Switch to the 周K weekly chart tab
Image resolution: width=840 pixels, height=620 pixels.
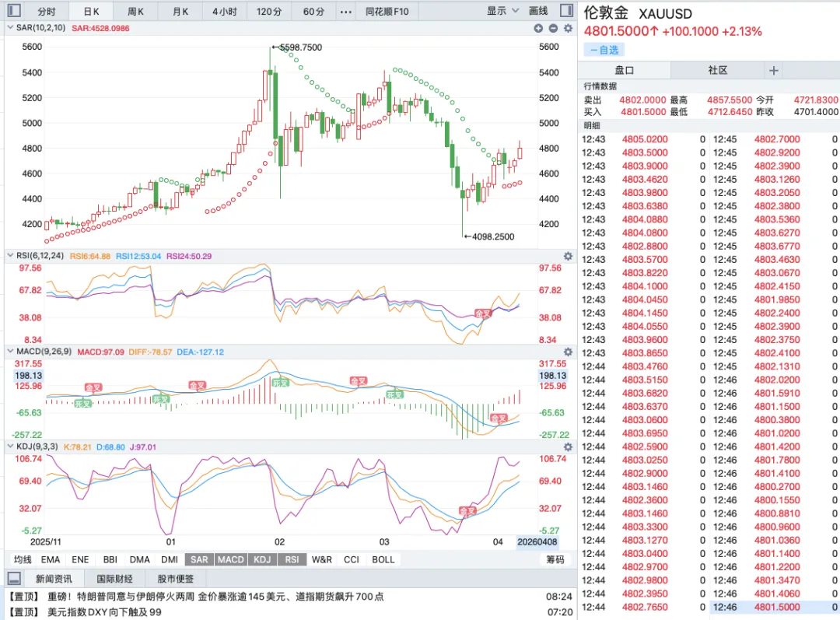136,11
